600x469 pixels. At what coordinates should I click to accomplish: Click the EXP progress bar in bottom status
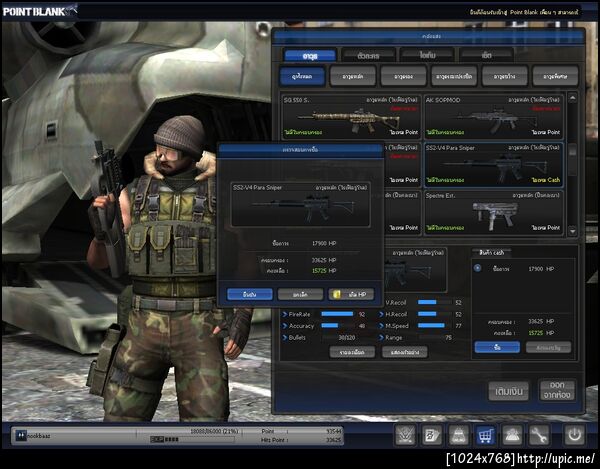point(192,439)
